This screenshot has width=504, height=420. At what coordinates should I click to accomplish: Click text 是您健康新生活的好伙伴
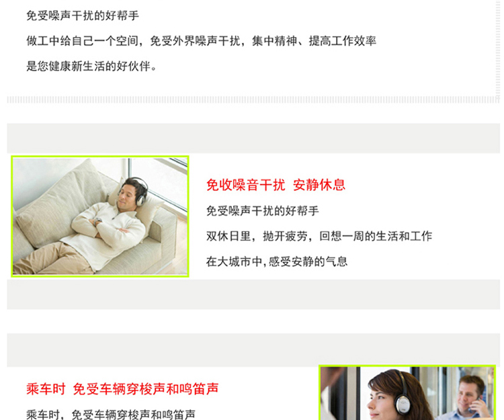[91, 67]
